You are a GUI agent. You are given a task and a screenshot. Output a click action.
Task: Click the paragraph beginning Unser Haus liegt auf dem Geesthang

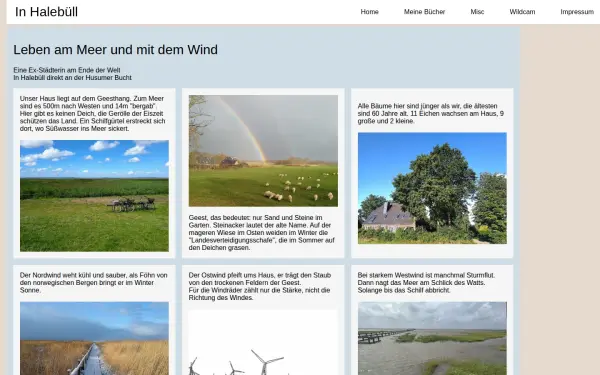coord(93,114)
